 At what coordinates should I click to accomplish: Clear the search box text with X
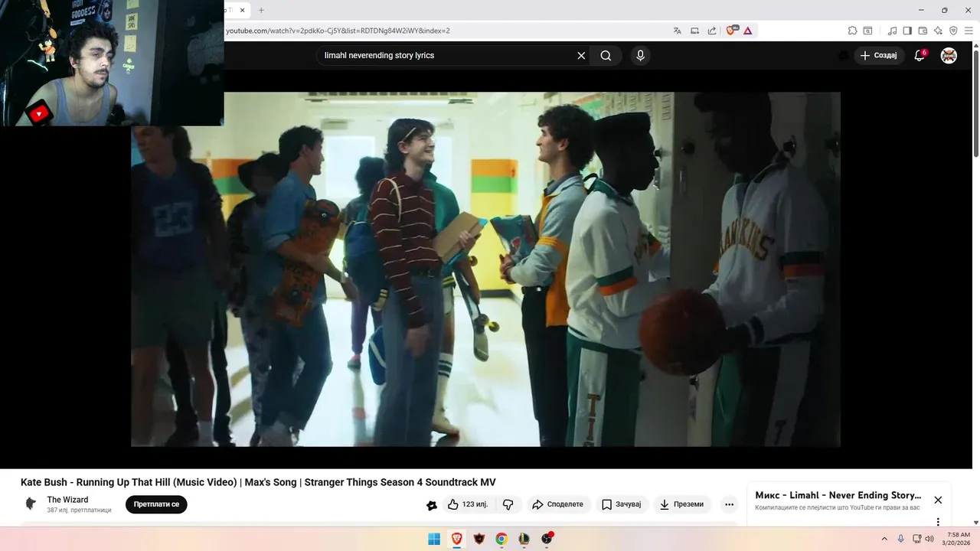(x=581, y=55)
